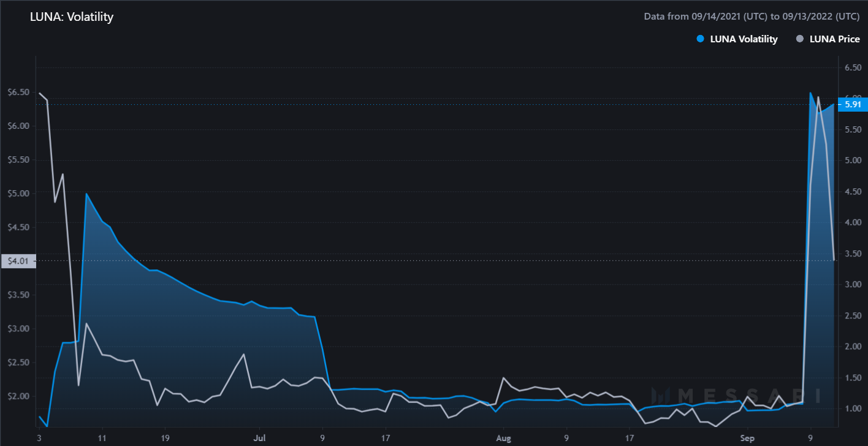
Task: Click the 6.50 right axis label
Action: click(x=853, y=67)
